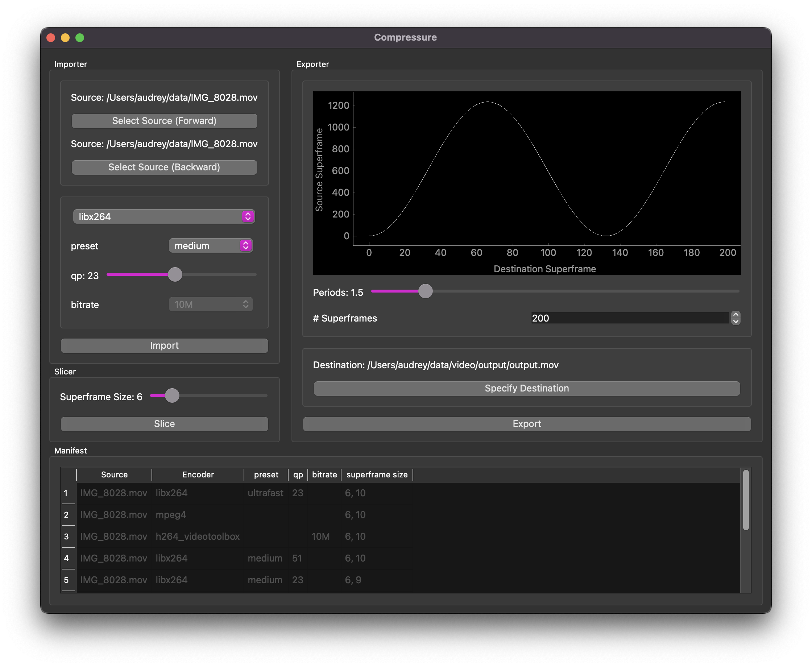Click Select Source (Forward) button
The image size is (812, 667).
(x=165, y=121)
